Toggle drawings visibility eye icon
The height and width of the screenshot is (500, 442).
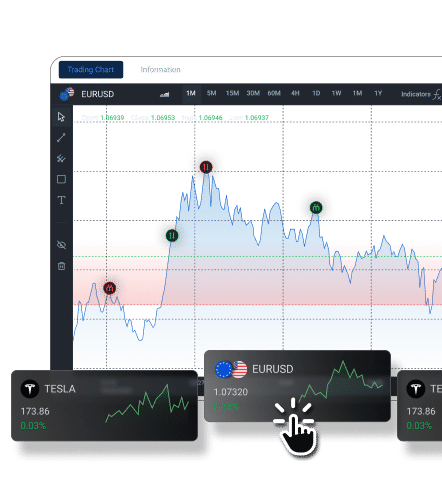(x=61, y=245)
